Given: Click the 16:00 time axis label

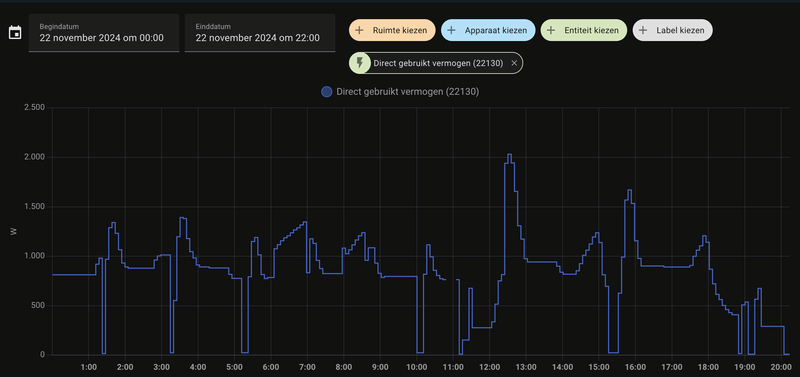Looking at the screenshot, I should [x=635, y=367].
